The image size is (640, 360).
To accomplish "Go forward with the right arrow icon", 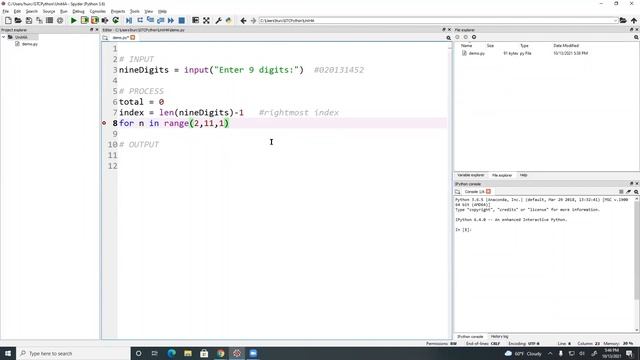I will click(x=253, y=20).
